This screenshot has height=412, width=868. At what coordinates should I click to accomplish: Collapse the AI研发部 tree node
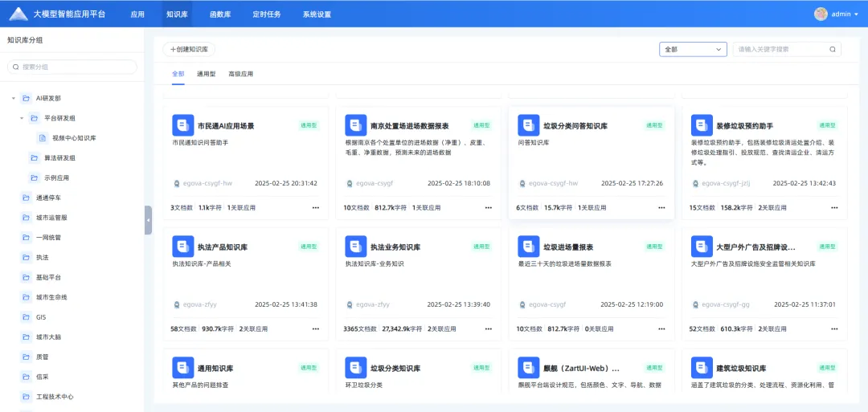click(14, 99)
